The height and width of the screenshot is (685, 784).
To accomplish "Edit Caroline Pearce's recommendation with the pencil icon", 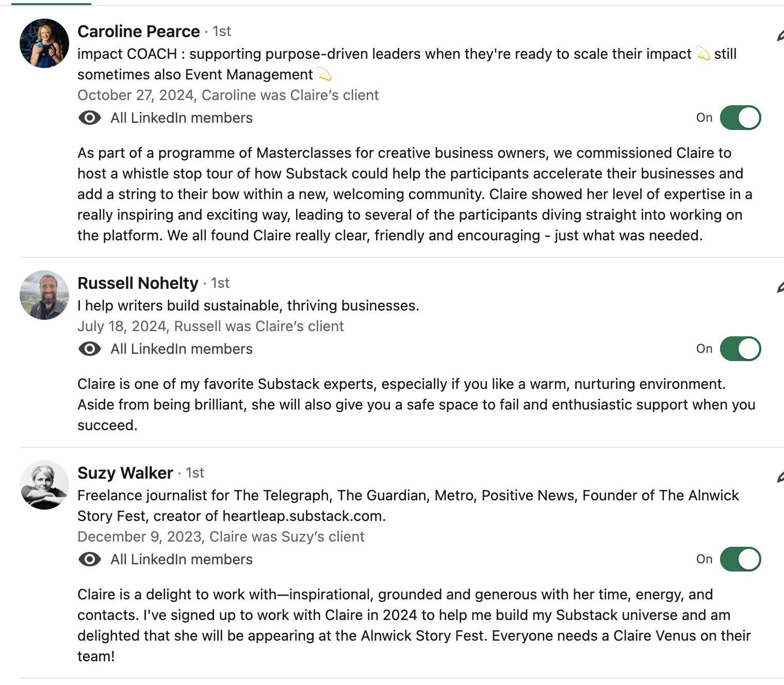I will [x=780, y=36].
